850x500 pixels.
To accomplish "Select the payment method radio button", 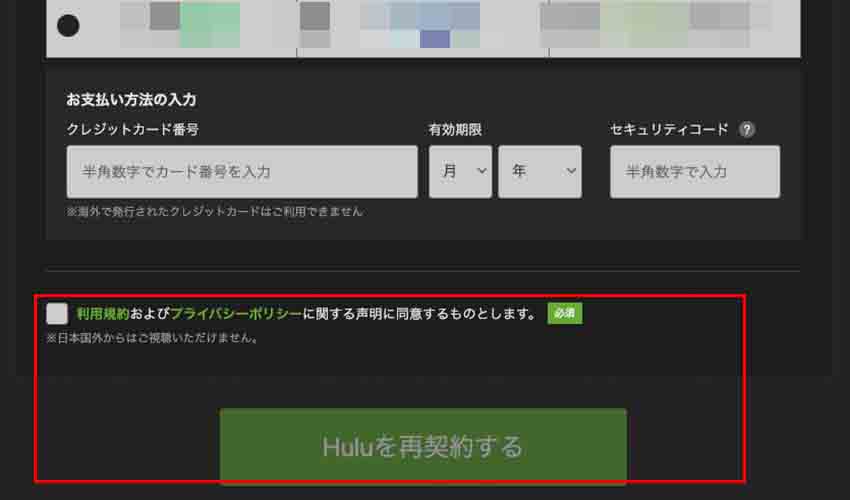I will (68, 25).
